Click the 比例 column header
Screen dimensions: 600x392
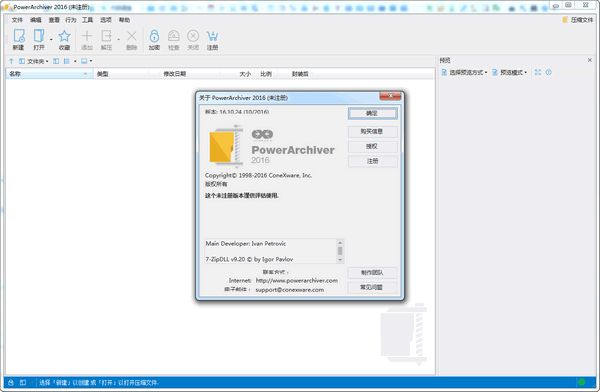266,74
